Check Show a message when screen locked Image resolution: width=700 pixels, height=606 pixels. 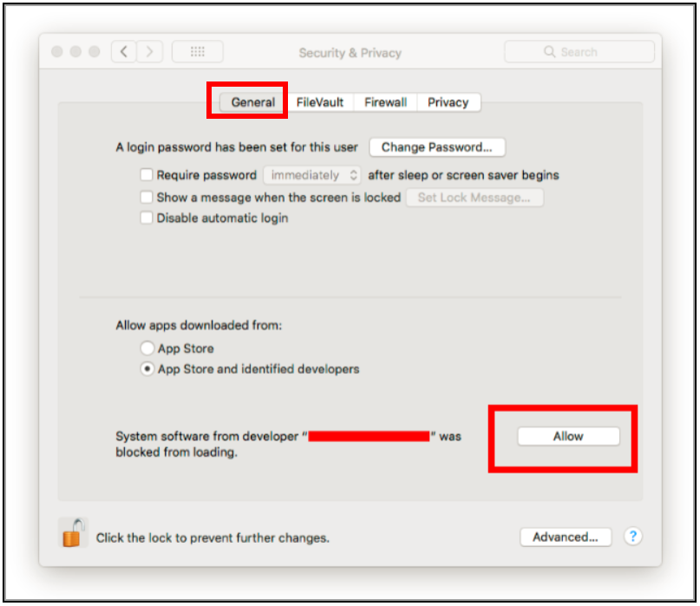(147, 197)
